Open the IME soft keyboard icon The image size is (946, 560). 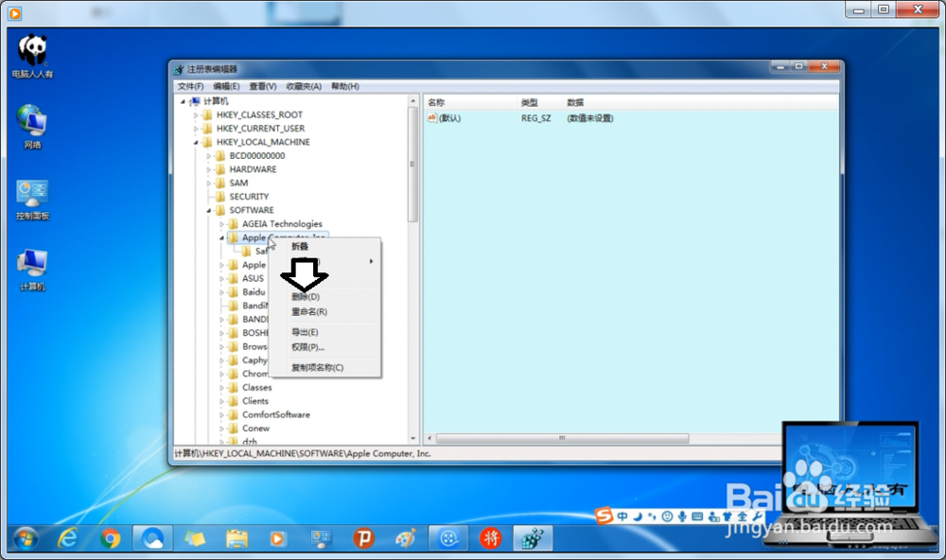(x=697, y=516)
